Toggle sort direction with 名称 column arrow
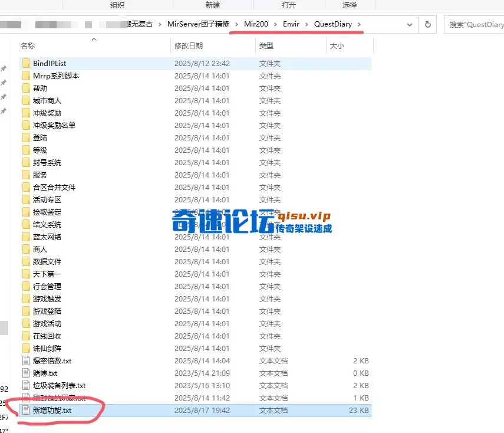This screenshot has height=433, width=504. (x=93, y=39)
